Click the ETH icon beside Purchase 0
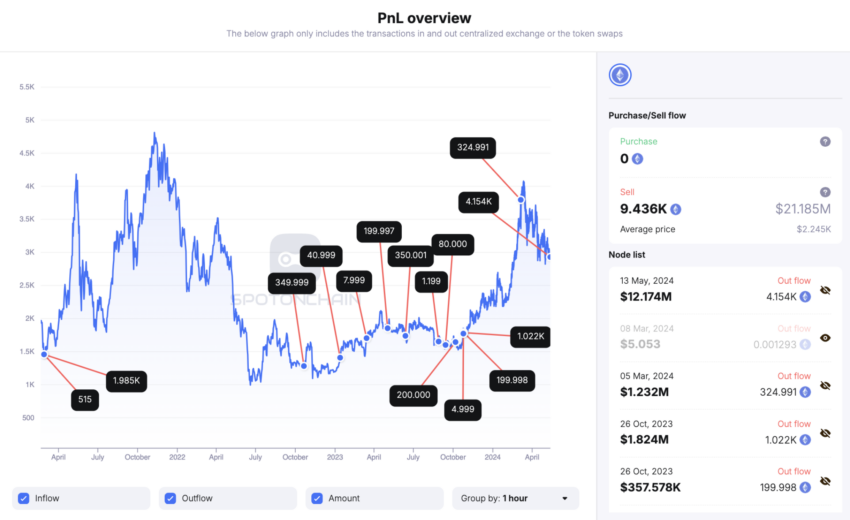Viewport: 850px width, 520px height. (638, 159)
